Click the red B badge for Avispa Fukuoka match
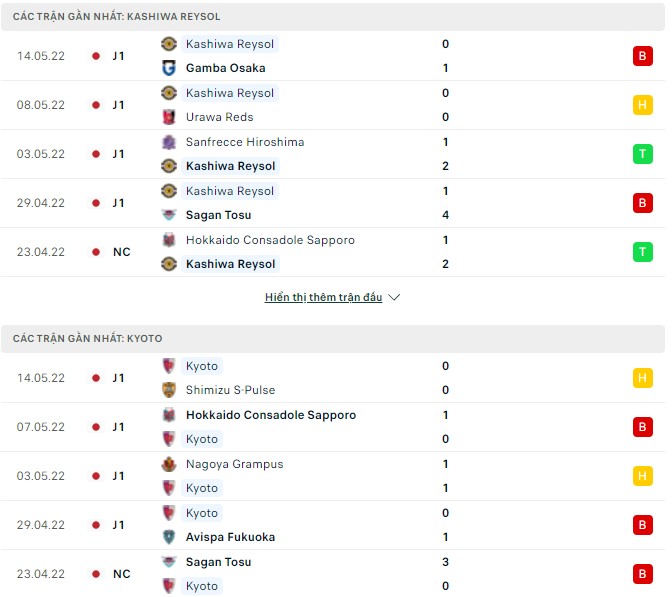672x597 pixels. point(642,525)
